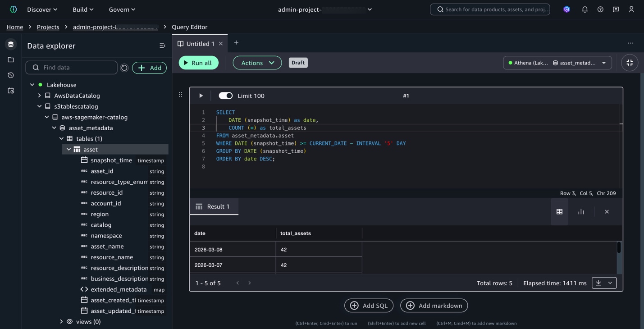Open the Athena connection selector dropdown

click(557, 63)
